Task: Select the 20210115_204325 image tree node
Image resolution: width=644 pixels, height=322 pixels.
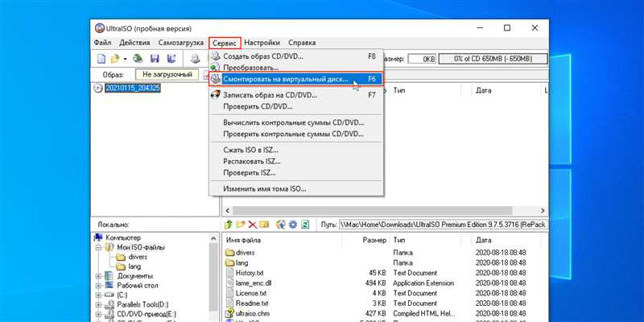Action: click(x=132, y=88)
